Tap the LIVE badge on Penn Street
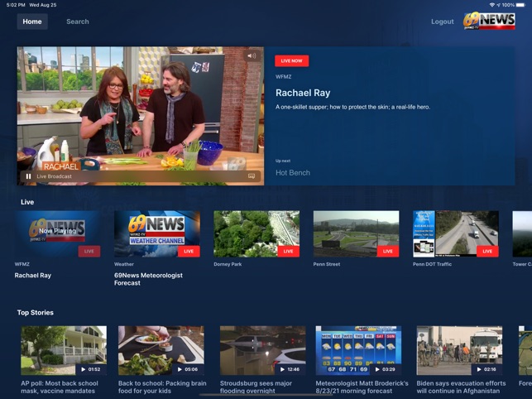This screenshot has width=532, height=399. point(388,252)
